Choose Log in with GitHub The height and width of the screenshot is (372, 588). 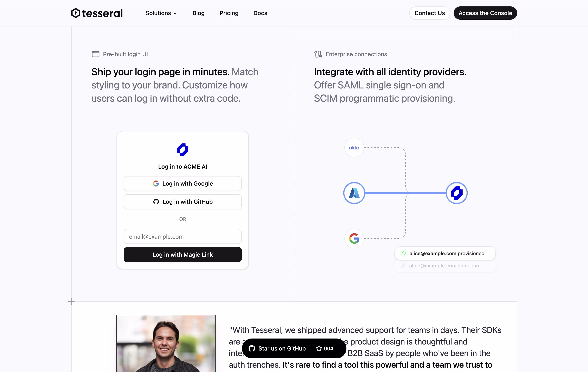pos(182,202)
